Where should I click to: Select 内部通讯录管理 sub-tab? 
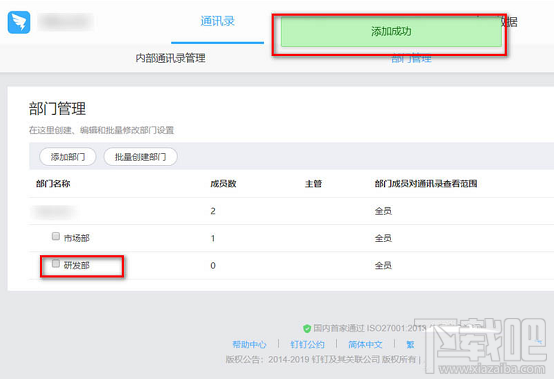coord(170,58)
